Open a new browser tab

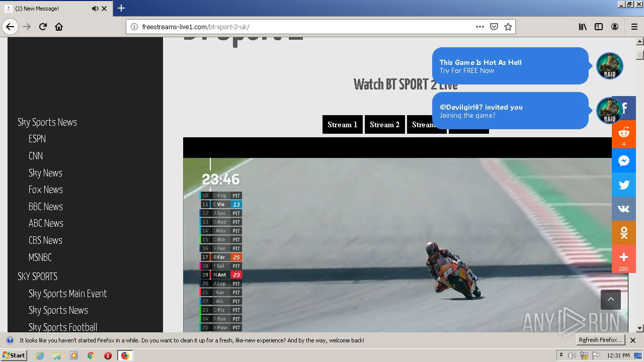coord(121,8)
